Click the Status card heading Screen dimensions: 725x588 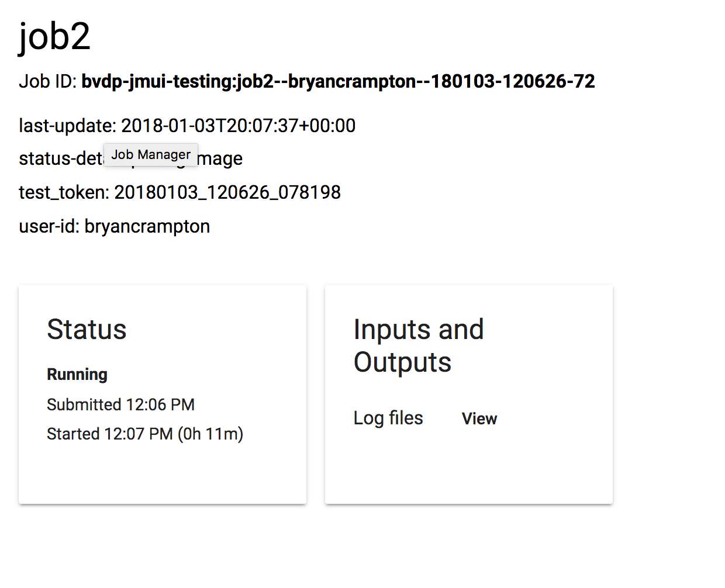point(87,329)
